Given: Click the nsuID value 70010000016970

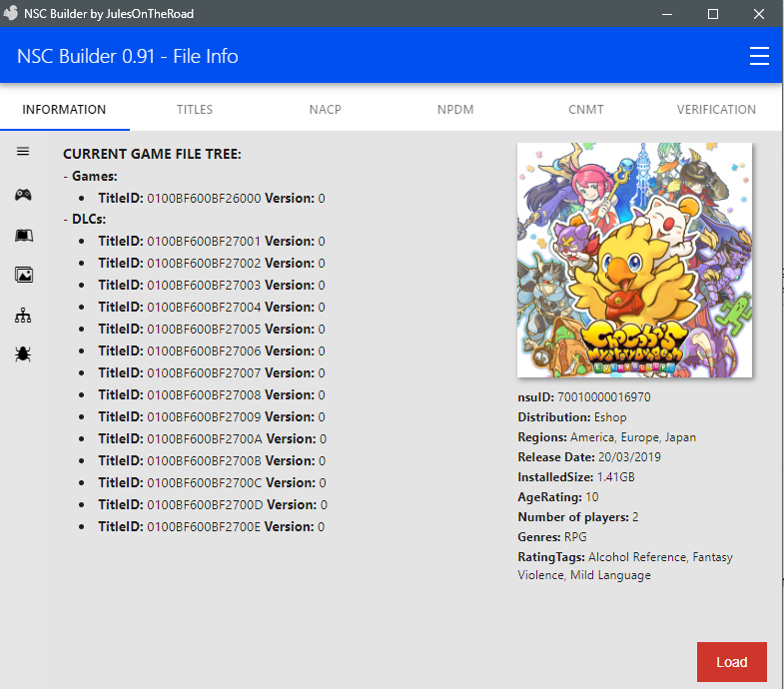Looking at the screenshot, I should pos(604,397).
